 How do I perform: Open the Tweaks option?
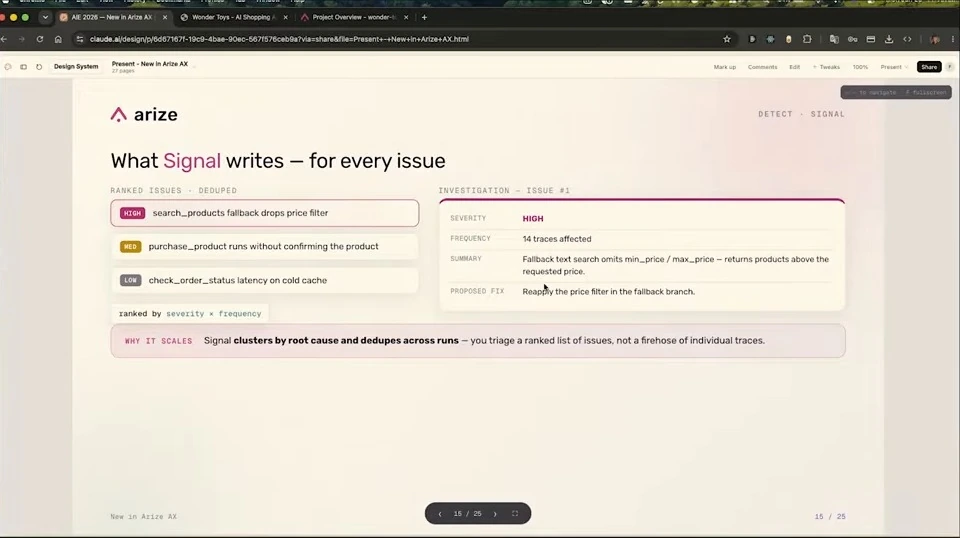[827, 67]
